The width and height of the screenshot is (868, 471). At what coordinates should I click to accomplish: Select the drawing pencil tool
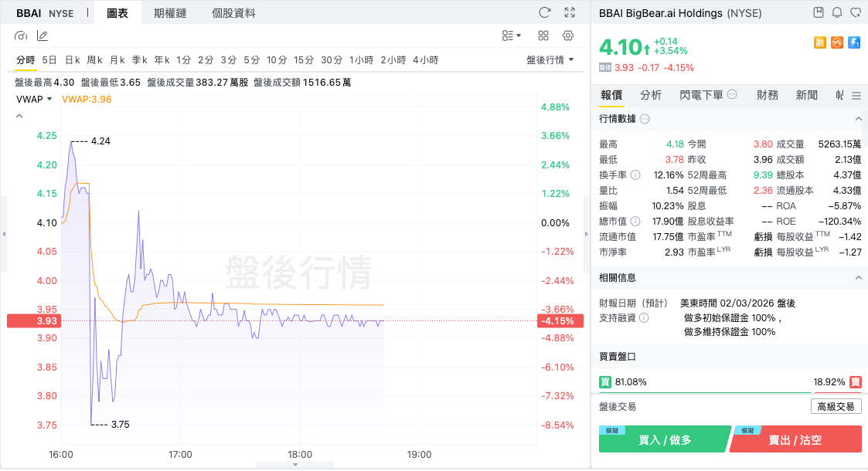pyautogui.click(x=43, y=36)
